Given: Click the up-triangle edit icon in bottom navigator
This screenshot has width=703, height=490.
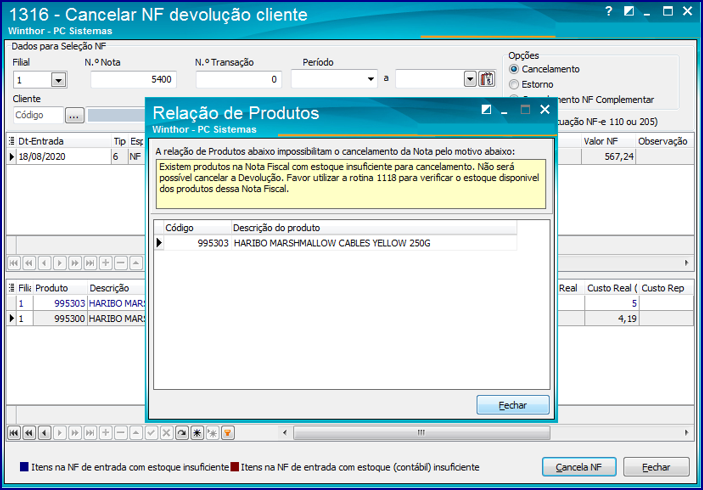Looking at the screenshot, I should [136, 433].
